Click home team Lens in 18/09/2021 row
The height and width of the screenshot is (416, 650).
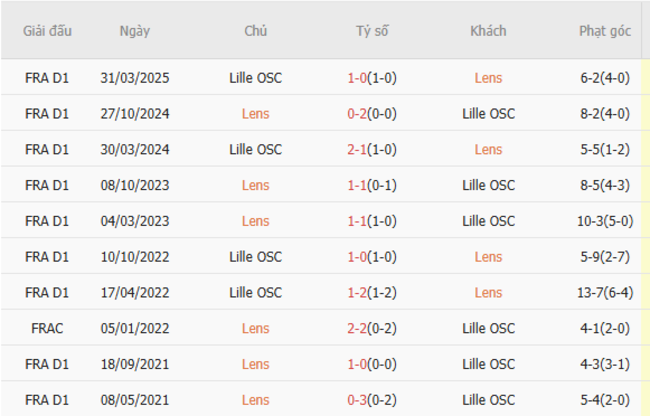pyautogui.click(x=255, y=364)
